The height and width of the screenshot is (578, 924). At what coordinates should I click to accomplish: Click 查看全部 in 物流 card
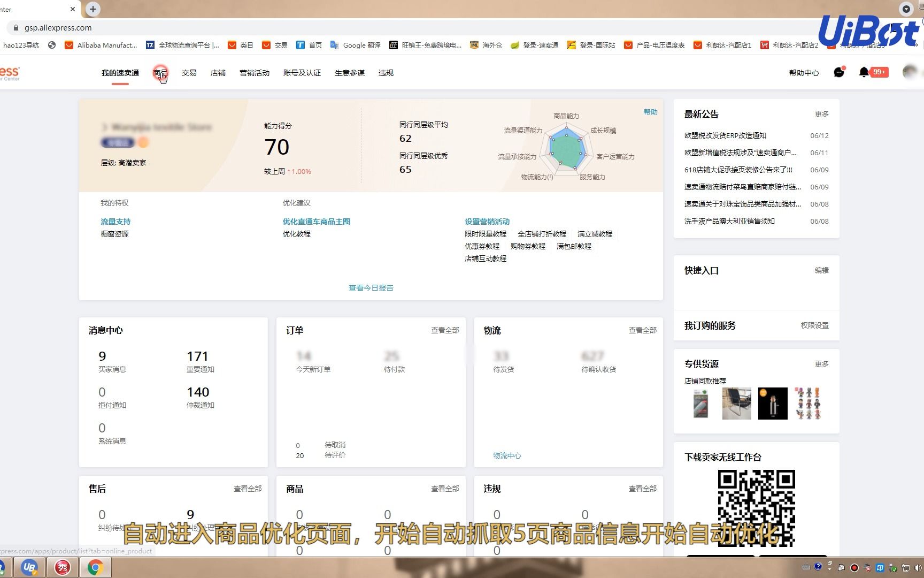click(x=642, y=330)
